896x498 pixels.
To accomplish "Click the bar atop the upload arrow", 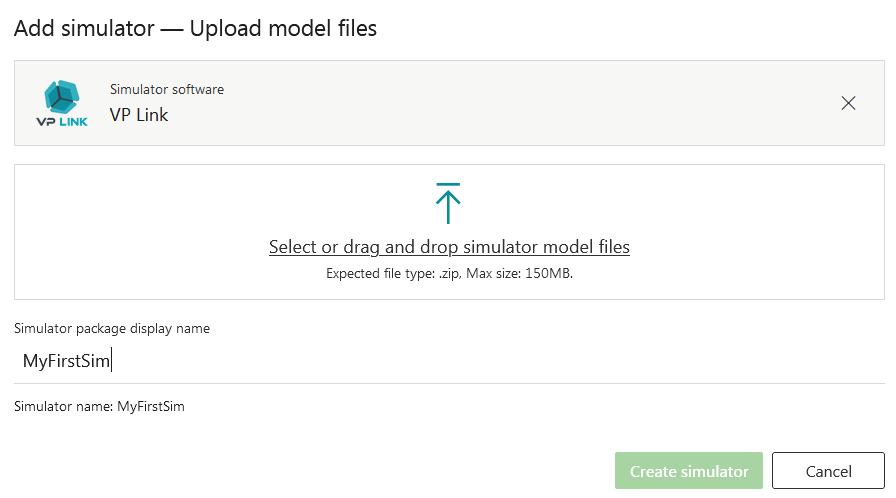I will point(448,184).
